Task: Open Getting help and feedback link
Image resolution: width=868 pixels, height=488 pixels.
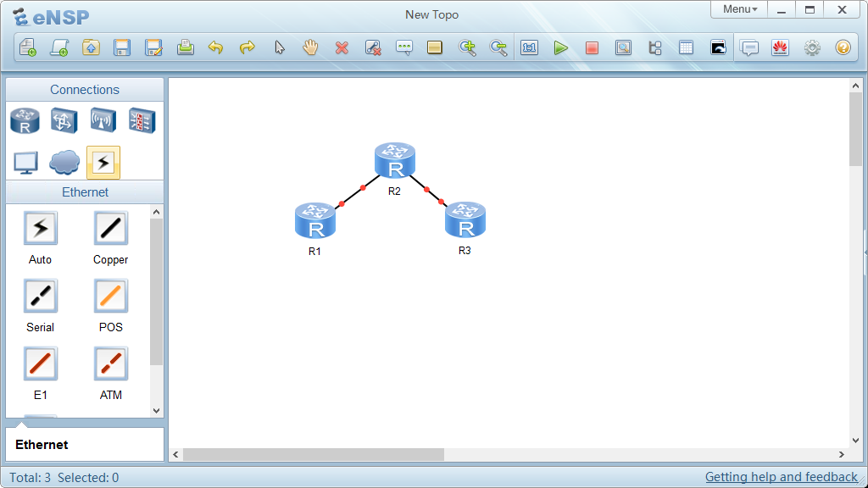Action: (x=781, y=477)
